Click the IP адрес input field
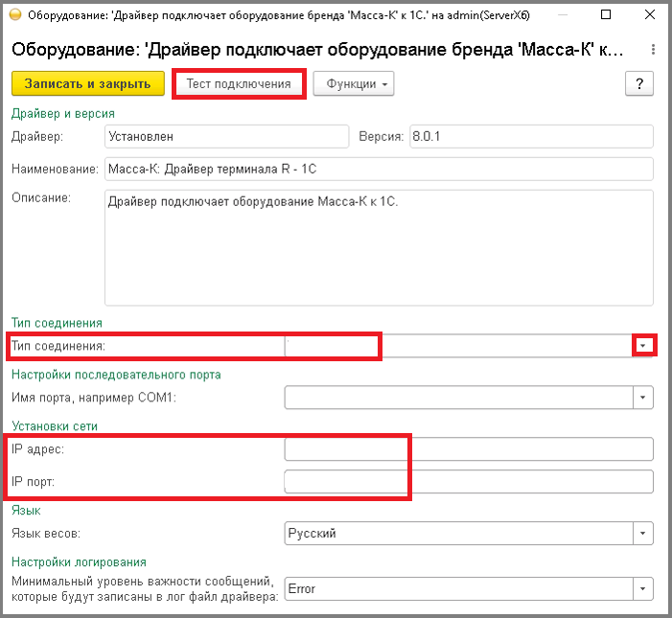The height and width of the screenshot is (618, 672). [469, 449]
